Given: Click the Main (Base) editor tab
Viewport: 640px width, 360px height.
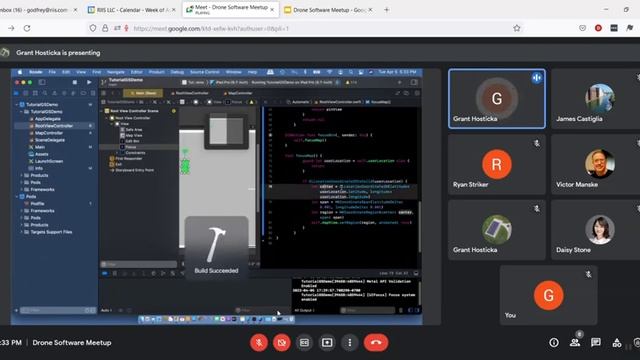Looking at the screenshot, I should (143, 93).
